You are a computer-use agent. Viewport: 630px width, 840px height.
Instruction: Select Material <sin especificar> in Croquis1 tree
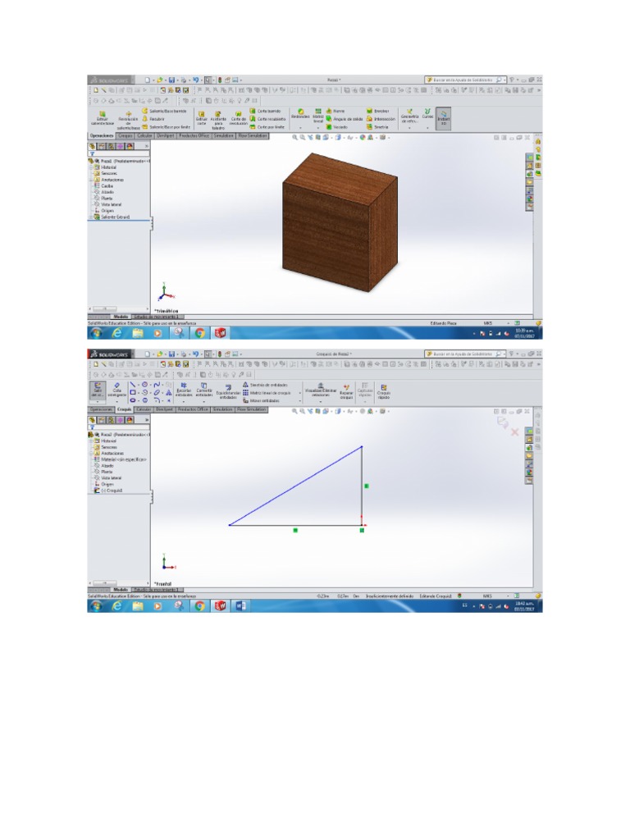point(120,459)
